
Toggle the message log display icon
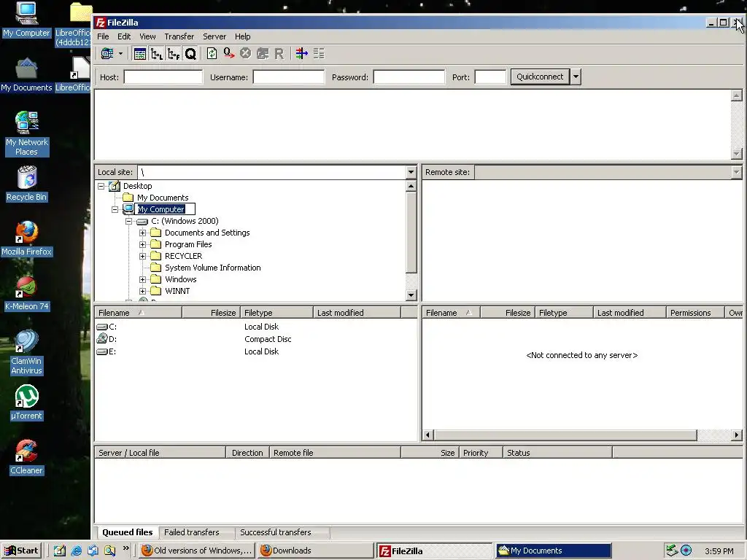[x=139, y=54]
